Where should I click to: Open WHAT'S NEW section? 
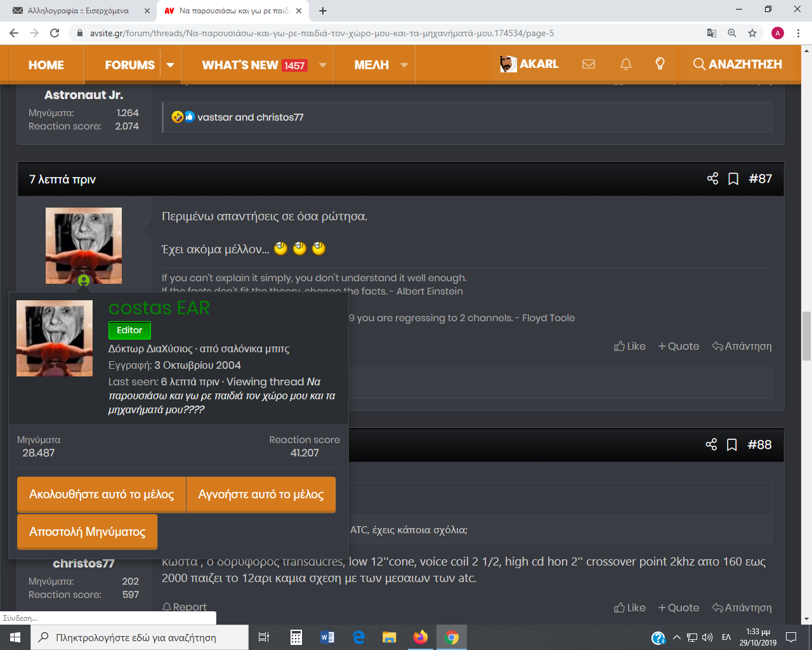point(254,65)
